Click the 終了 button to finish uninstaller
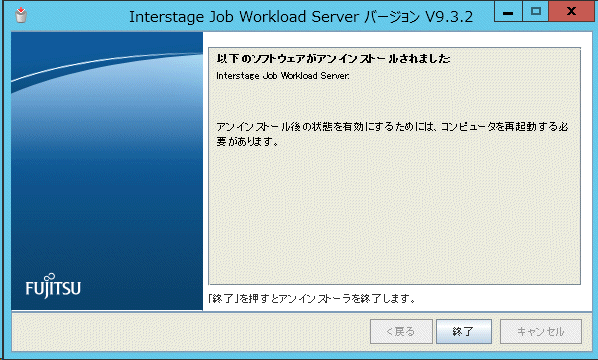The height and width of the screenshot is (360, 598). pos(464,331)
